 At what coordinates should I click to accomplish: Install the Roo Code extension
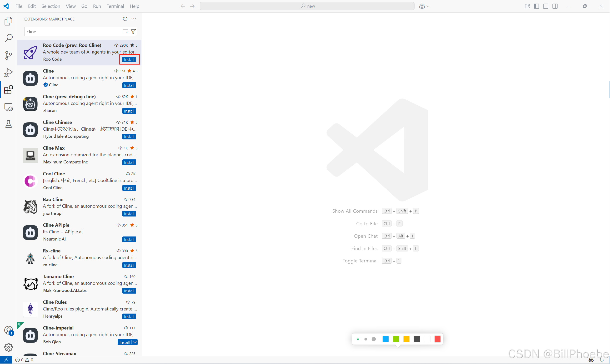[x=129, y=60]
